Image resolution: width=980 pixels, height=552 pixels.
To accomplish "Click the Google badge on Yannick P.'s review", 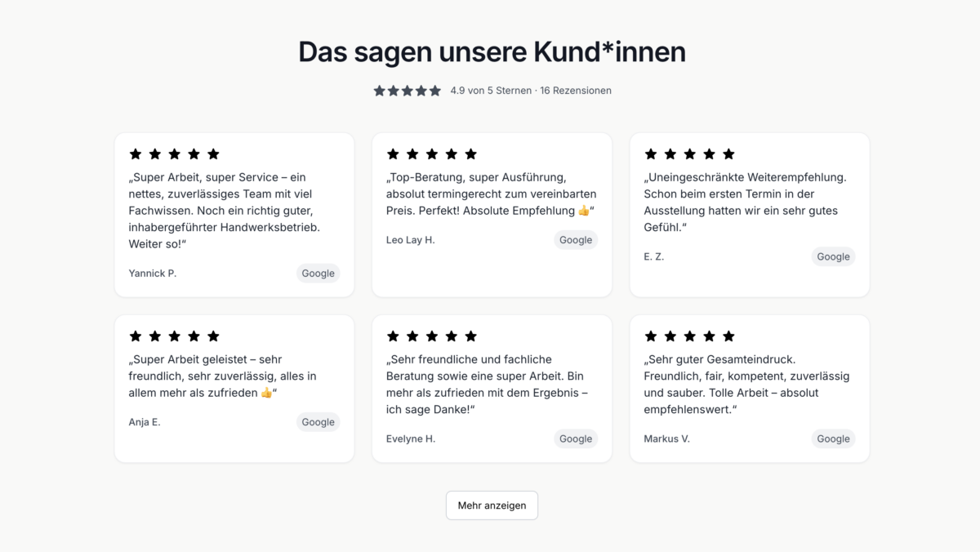I will tap(318, 274).
